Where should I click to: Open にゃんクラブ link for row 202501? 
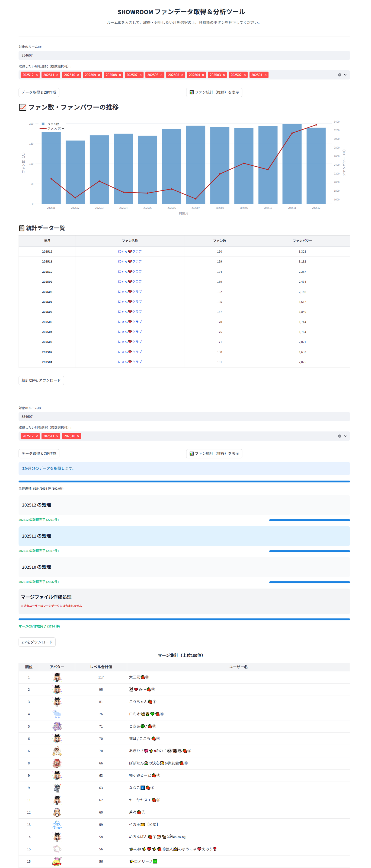(130, 362)
